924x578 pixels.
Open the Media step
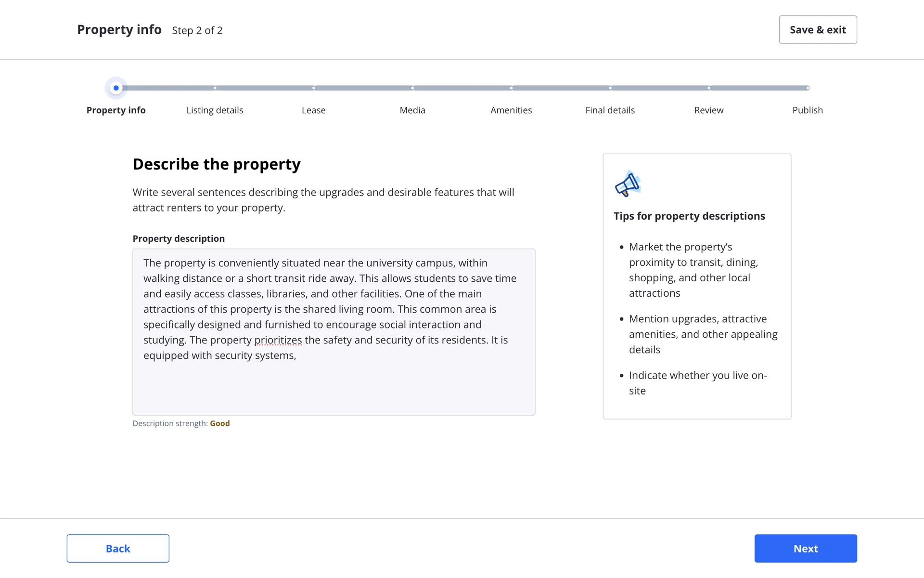[412, 110]
